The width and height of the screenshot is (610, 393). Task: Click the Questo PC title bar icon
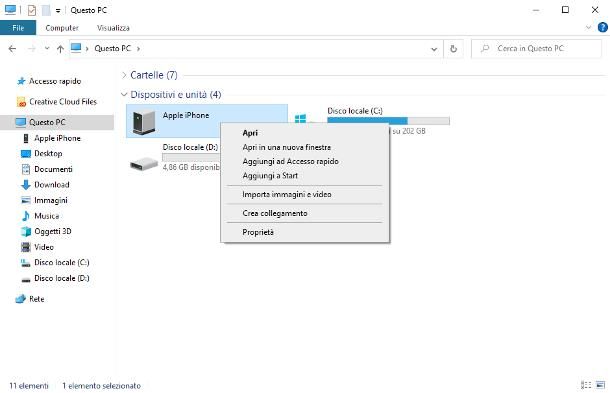11,10
